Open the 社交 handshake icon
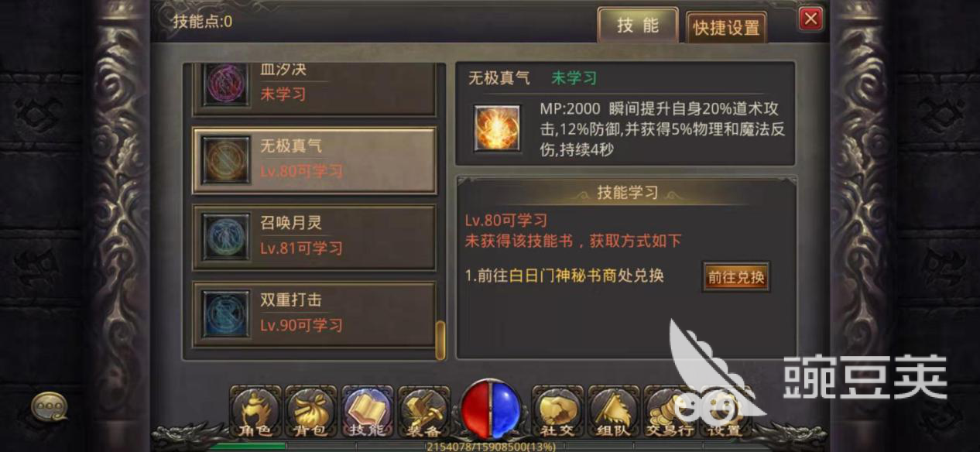 pyautogui.click(x=557, y=412)
